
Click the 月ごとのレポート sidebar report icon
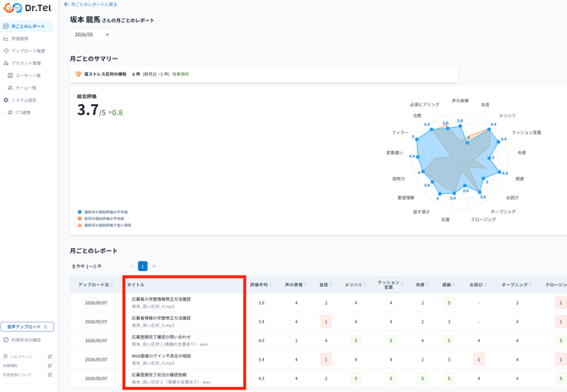pyautogui.click(x=6, y=26)
